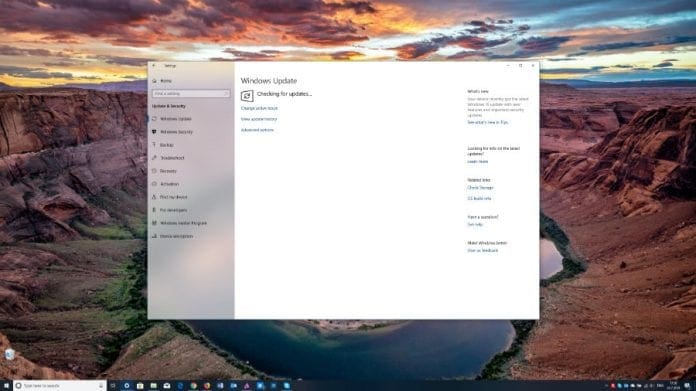The width and height of the screenshot is (696, 391).
Task: Click the Find a setting search box
Action: tap(191, 94)
